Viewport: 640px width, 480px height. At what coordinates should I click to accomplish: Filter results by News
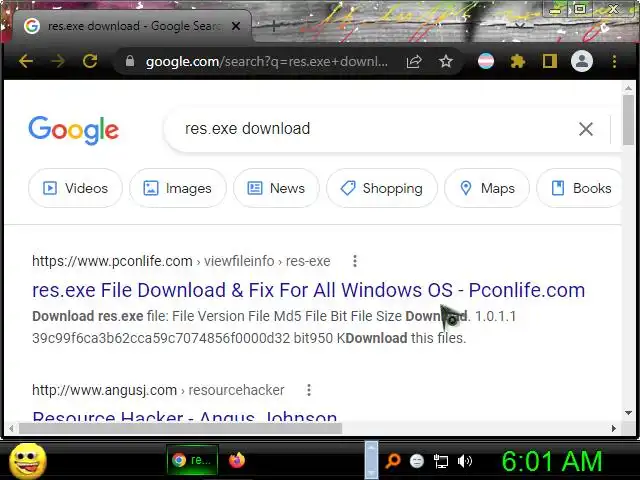point(276,188)
